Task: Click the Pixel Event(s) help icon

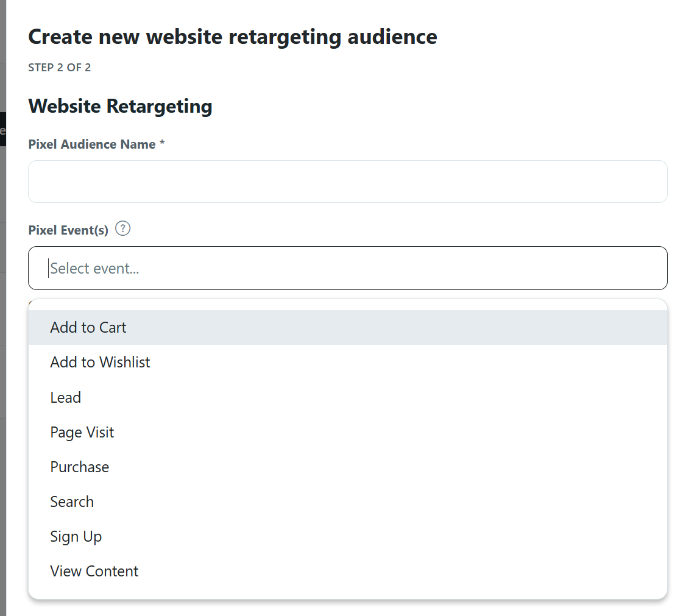Action: point(123,229)
